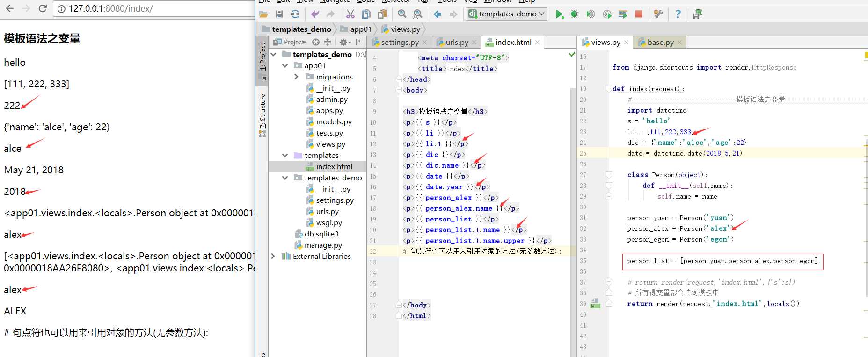Click the purple Undo arrow

click(315, 14)
